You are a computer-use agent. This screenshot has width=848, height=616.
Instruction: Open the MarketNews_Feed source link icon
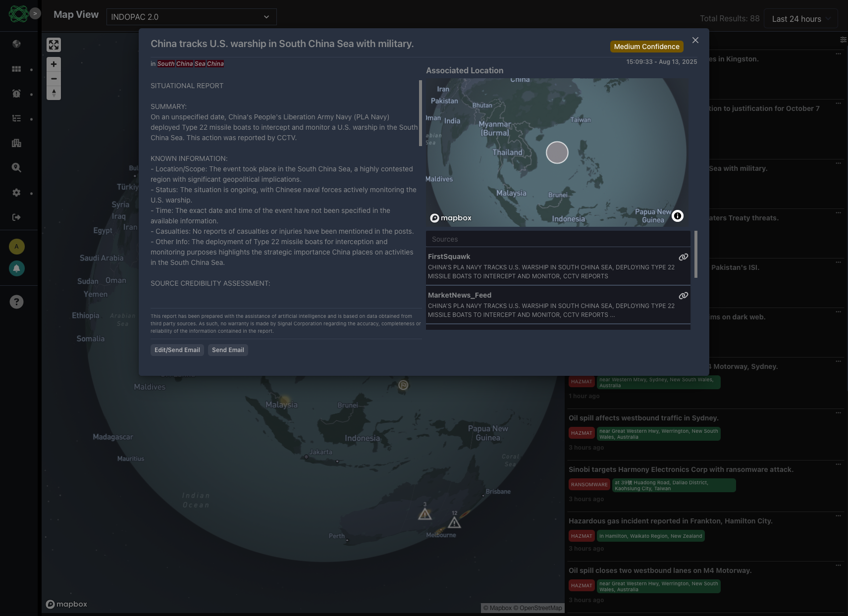(x=684, y=296)
